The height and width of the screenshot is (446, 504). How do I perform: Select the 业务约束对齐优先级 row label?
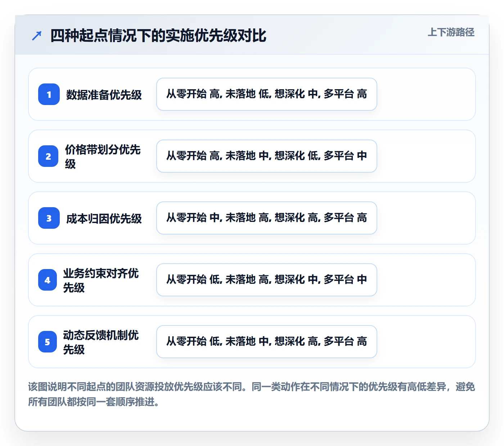point(101,280)
